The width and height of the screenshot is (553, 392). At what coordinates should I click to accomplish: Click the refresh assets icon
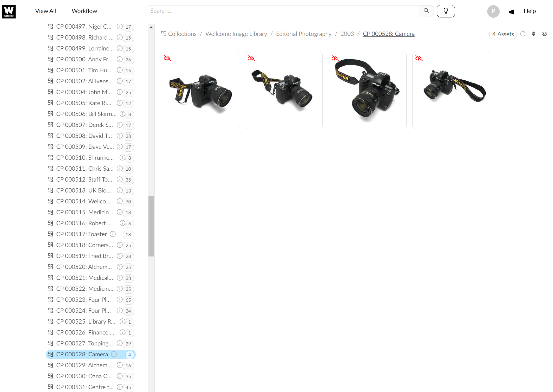(523, 34)
